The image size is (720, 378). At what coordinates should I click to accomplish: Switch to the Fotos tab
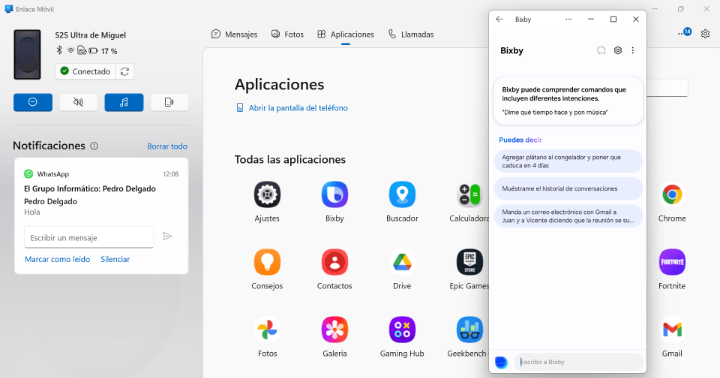(x=287, y=34)
